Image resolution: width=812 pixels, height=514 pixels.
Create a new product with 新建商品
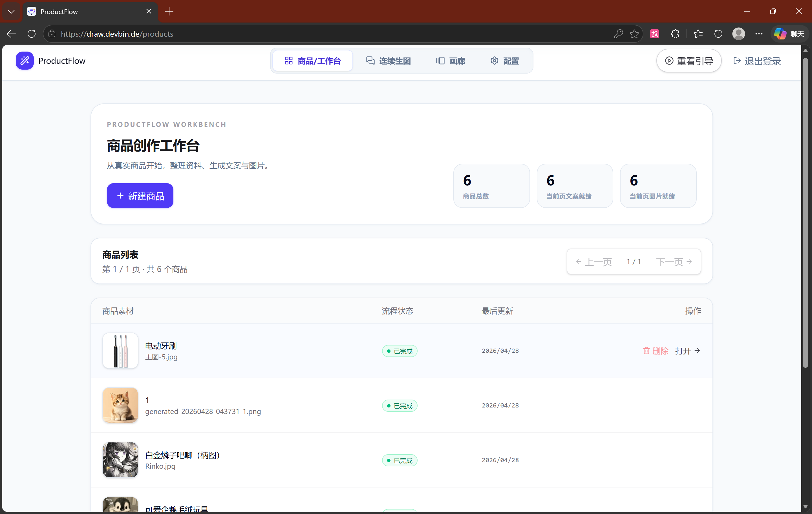[140, 196]
